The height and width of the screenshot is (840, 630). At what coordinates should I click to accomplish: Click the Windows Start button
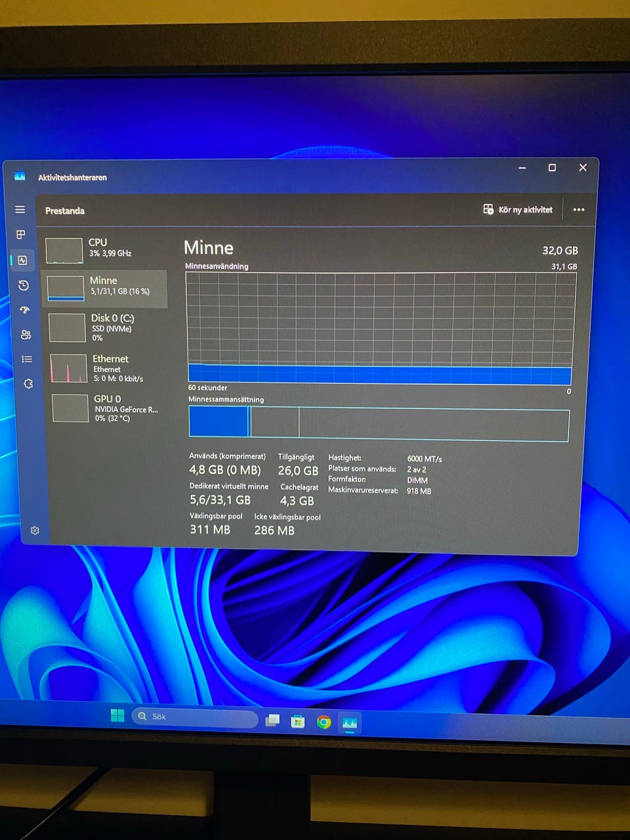(117, 715)
